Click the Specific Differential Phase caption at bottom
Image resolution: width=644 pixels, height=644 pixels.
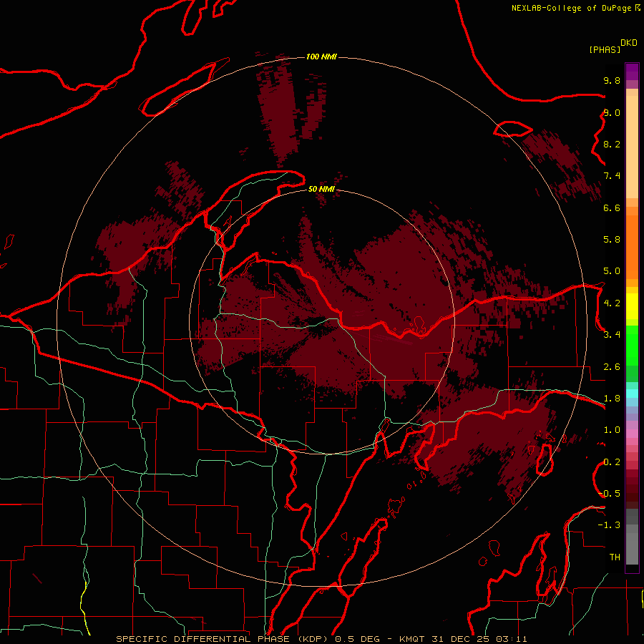(321, 639)
